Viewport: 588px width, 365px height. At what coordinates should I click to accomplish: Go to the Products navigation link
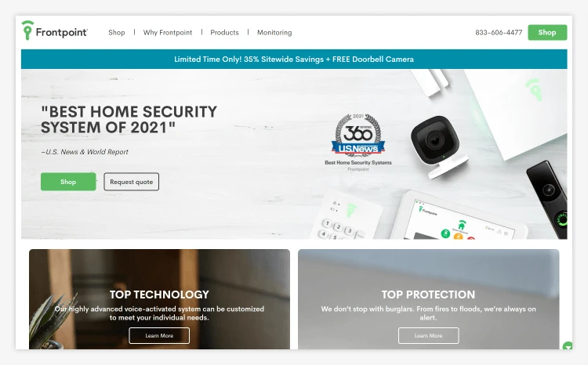pyautogui.click(x=224, y=33)
